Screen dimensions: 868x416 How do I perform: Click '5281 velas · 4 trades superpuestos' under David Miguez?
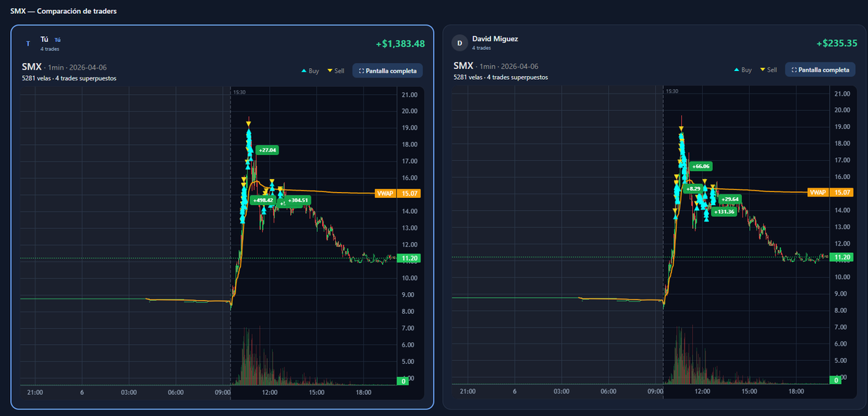click(501, 78)
